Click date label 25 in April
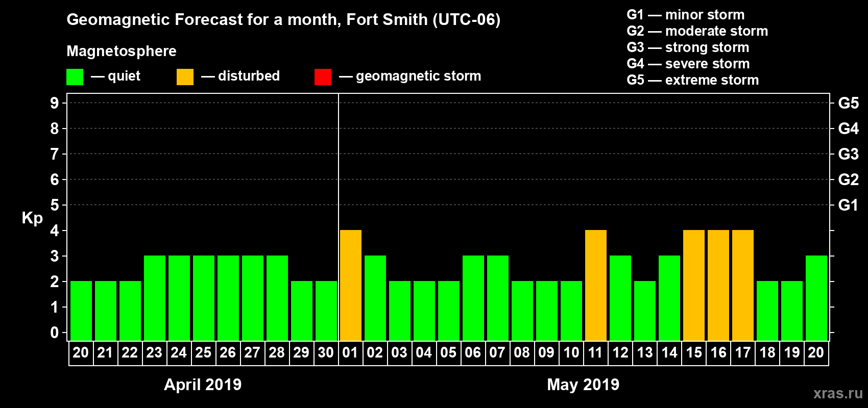The width and height of the screenshot is (868, 408). pos(203,353)
